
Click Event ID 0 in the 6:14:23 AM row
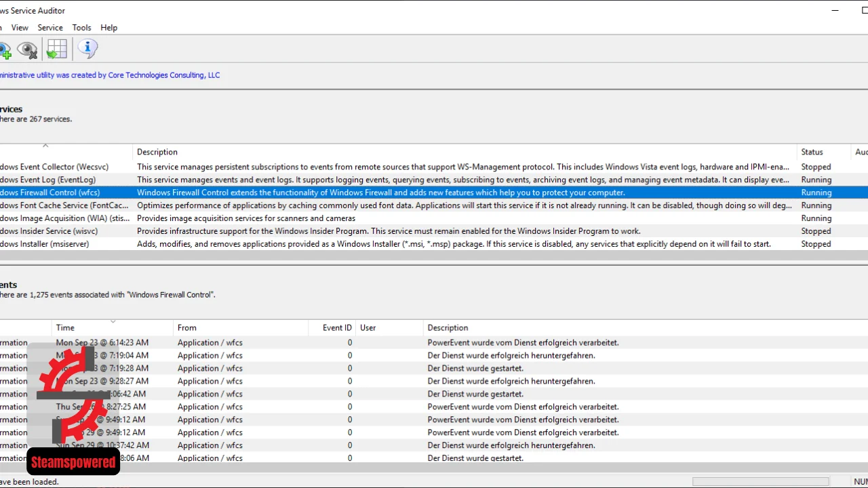350,343
